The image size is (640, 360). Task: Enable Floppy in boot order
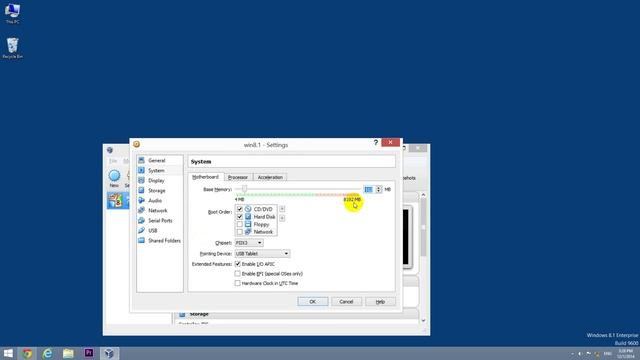tap(240, 224)
